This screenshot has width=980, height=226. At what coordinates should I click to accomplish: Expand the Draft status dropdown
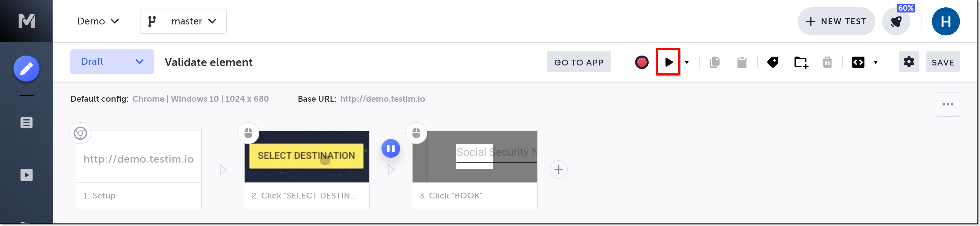click(112, 62)
